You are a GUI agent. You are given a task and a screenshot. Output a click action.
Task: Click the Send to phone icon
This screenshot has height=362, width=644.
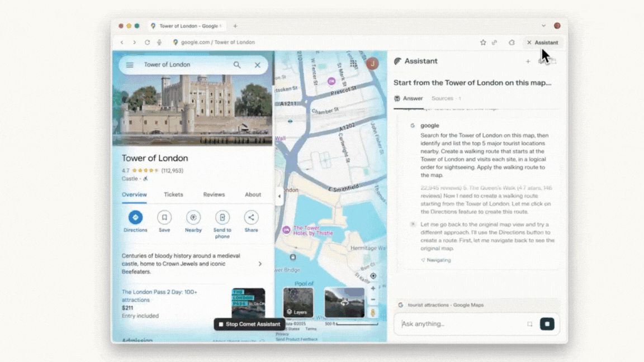click(222, 217)
